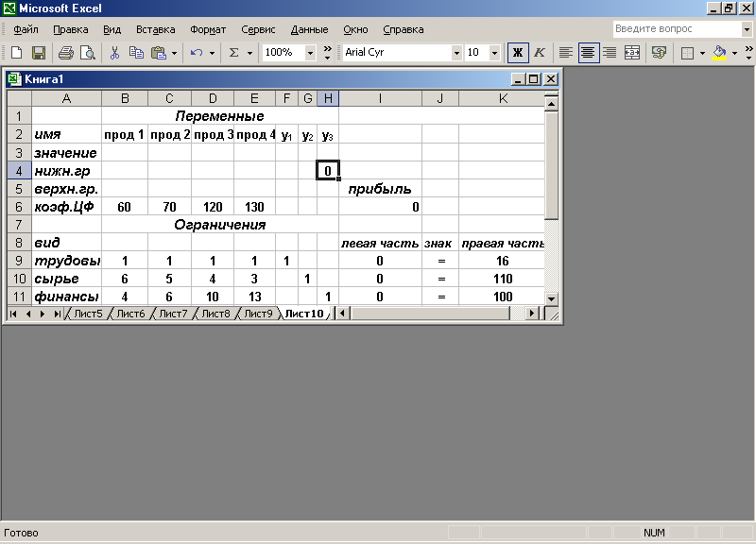The image size is (756, 544).
Task: Click Excel workbook icon in Книга1 title bar
Action: 14,79
